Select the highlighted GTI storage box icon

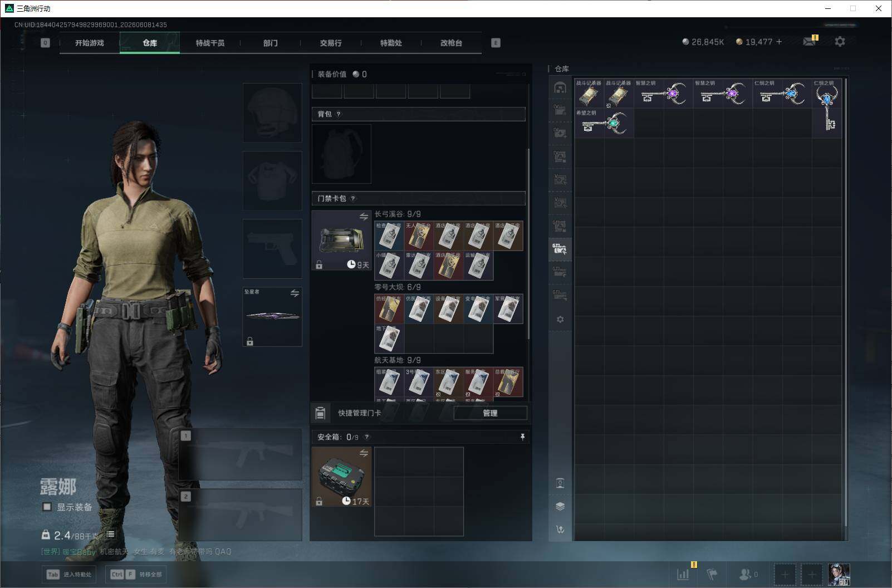tap(560, 249)
